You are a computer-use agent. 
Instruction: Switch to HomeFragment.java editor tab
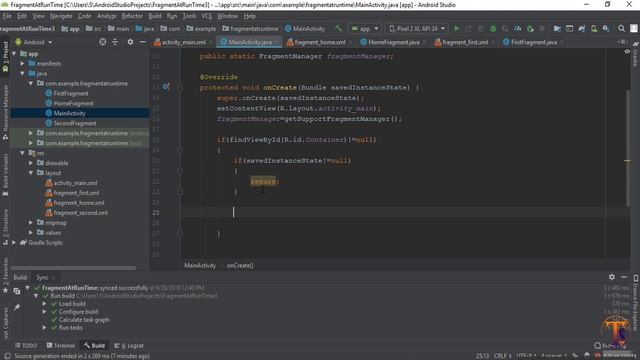click(393, 42)
